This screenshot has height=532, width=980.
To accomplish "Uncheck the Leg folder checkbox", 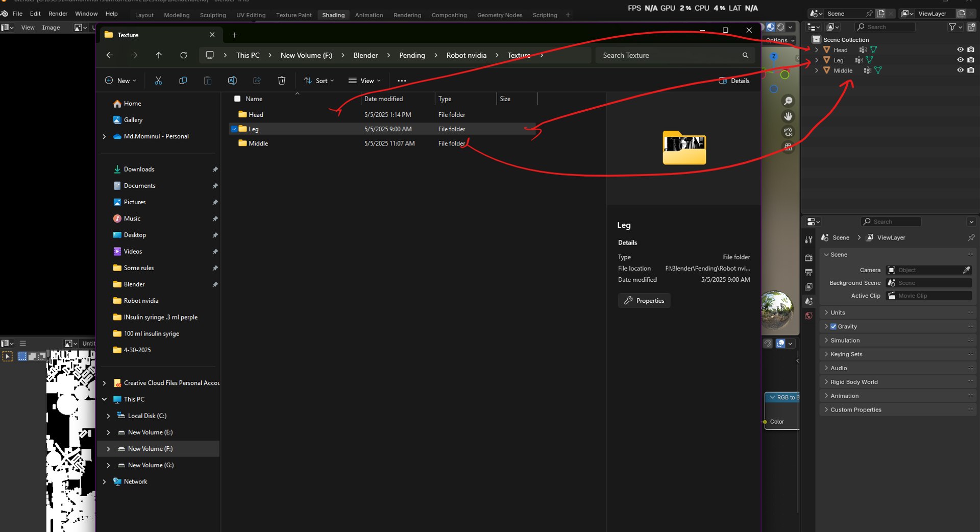I will point(234,129).
